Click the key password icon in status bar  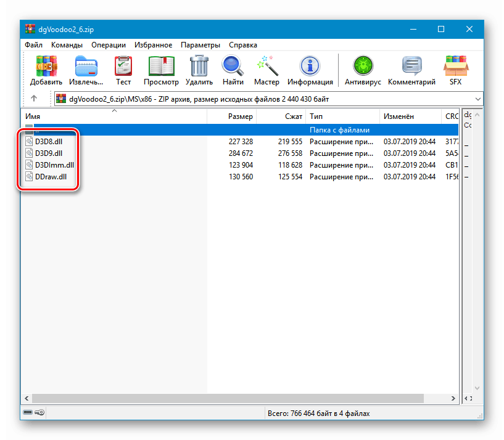pyautogui.click(x=39, y=412)
